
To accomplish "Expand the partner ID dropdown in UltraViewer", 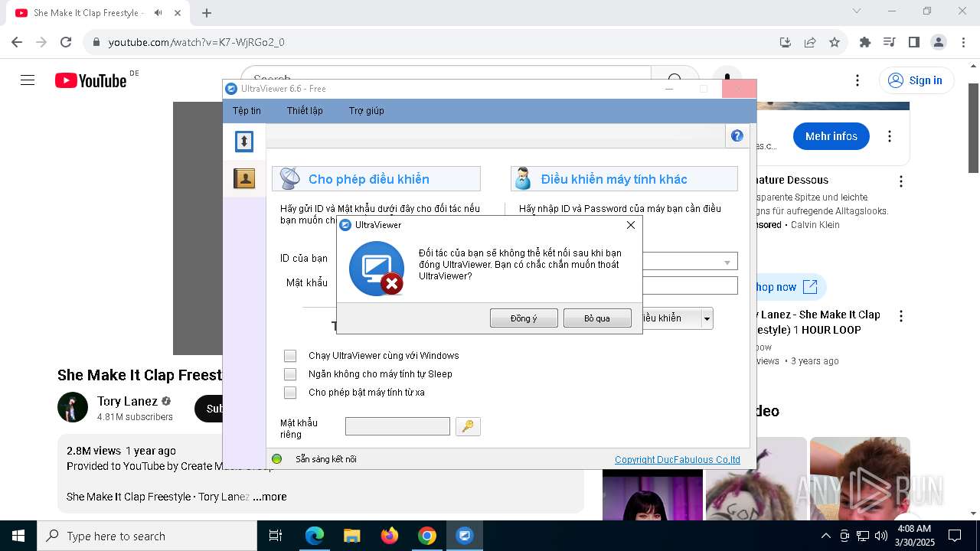I will click(x=727, y=262).
